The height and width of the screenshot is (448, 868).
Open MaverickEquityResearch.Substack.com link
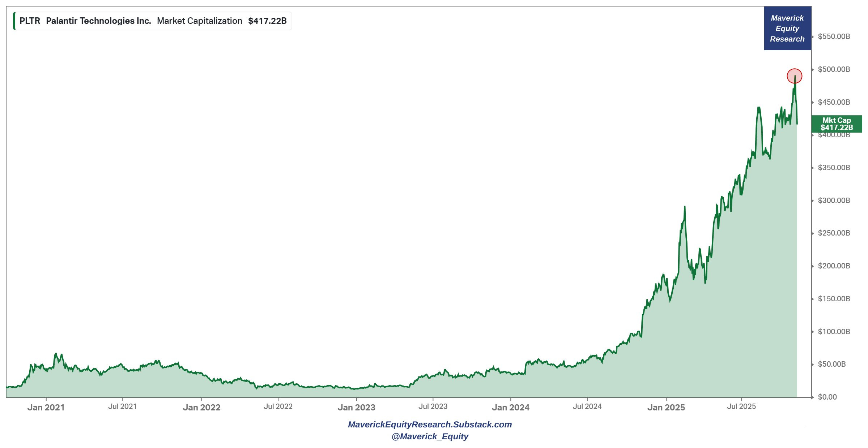tap(430, 425)
